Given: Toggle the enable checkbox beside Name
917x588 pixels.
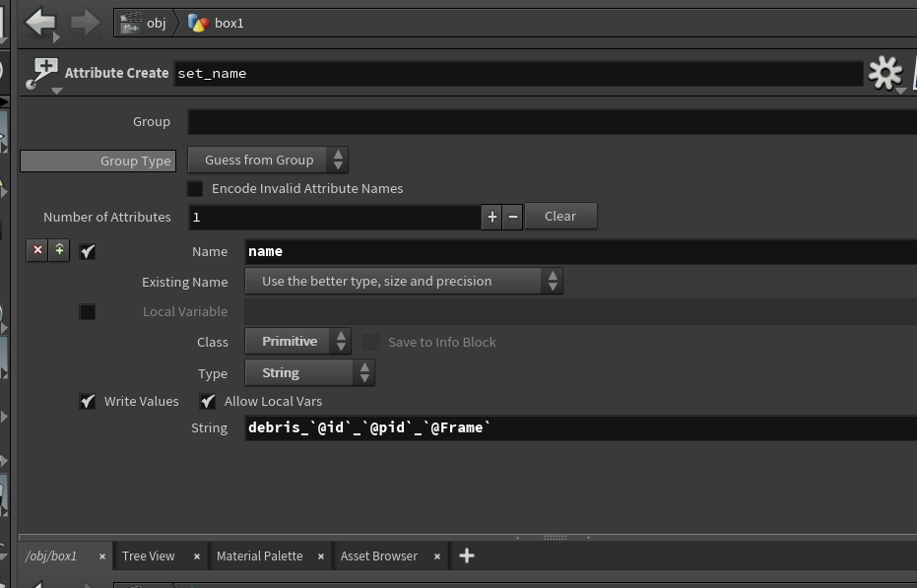Looking at the screenshot, I should click(x=87, y=251).
